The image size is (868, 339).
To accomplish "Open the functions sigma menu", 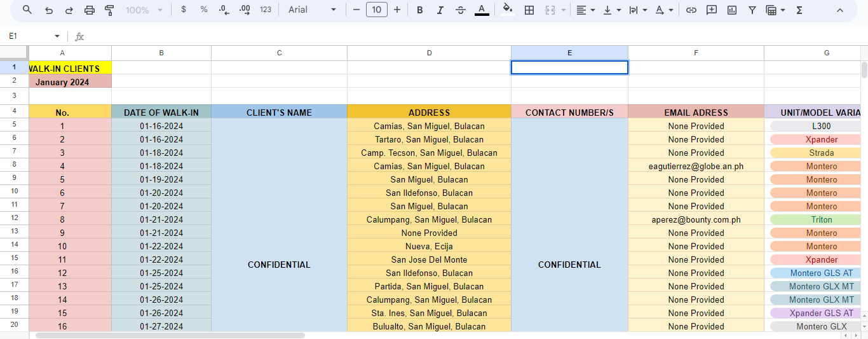I will [x=799, y=10].
